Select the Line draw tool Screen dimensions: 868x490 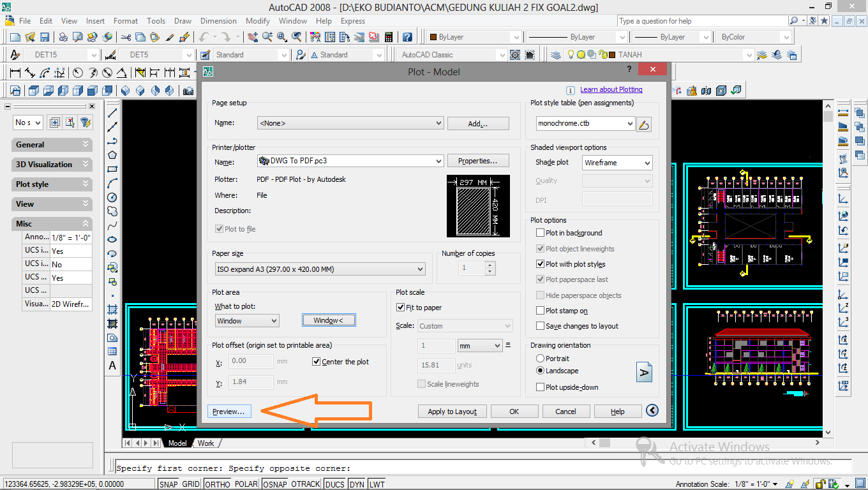tap(112, 113)
